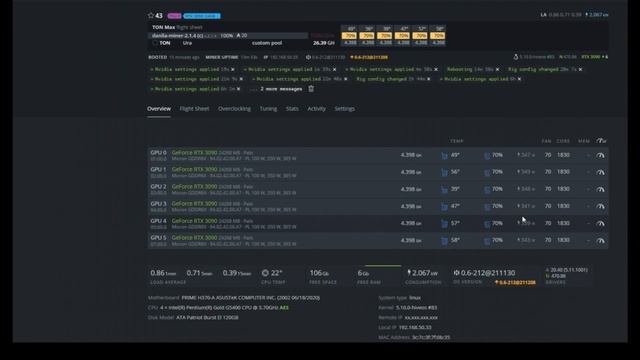The image size is (640, 360).
Task: Click the OS version icon beside 0.6-212@211130
Action: click(x=456, y=273)
